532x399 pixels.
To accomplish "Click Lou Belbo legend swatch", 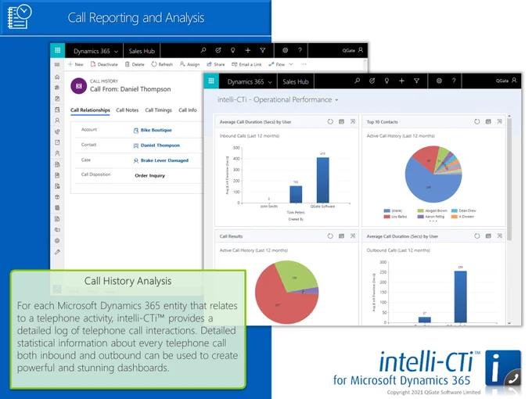I will click(x=386, y=217).
